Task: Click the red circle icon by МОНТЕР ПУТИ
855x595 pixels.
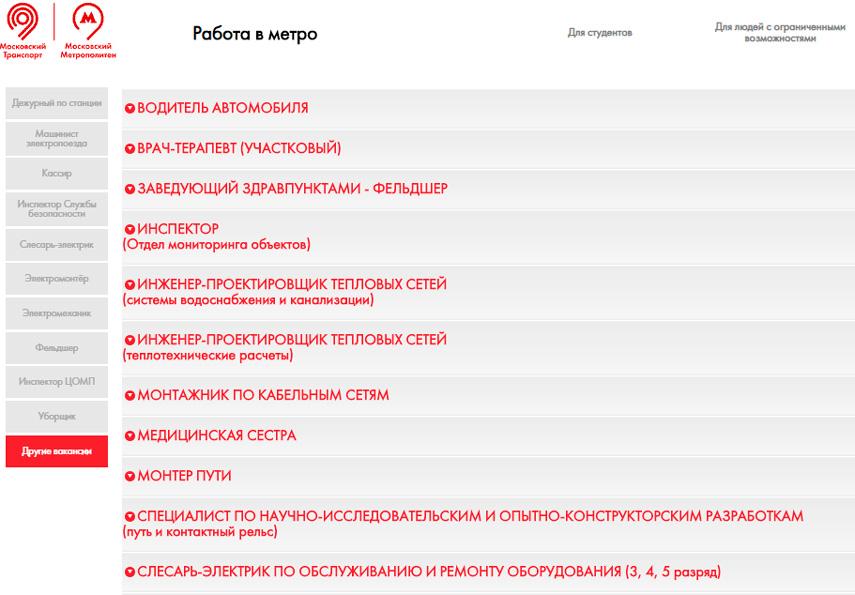Action: (129, 477)
